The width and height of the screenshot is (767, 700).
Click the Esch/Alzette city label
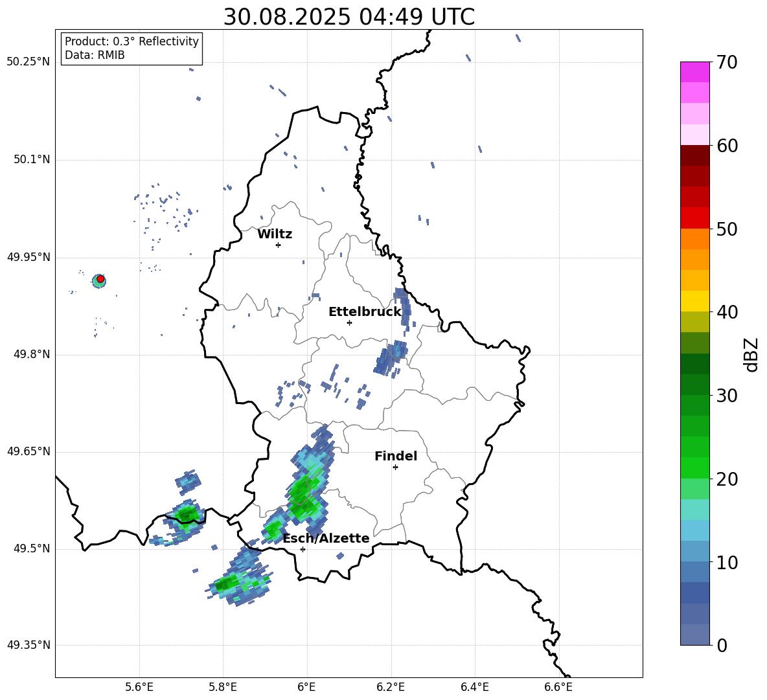pyautogui.click(x=326, y=538)
